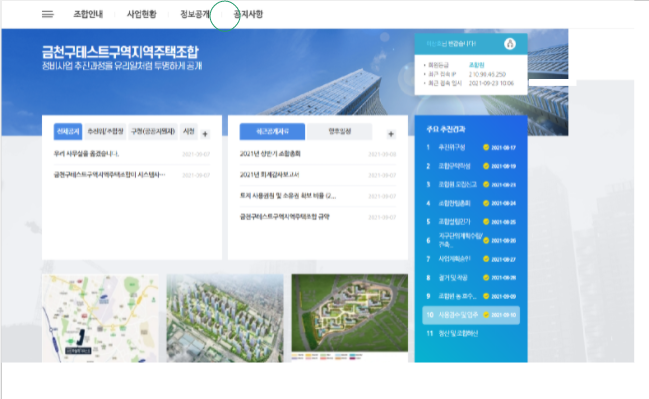Click the yellow check icon for step 1

pos(486,147)
